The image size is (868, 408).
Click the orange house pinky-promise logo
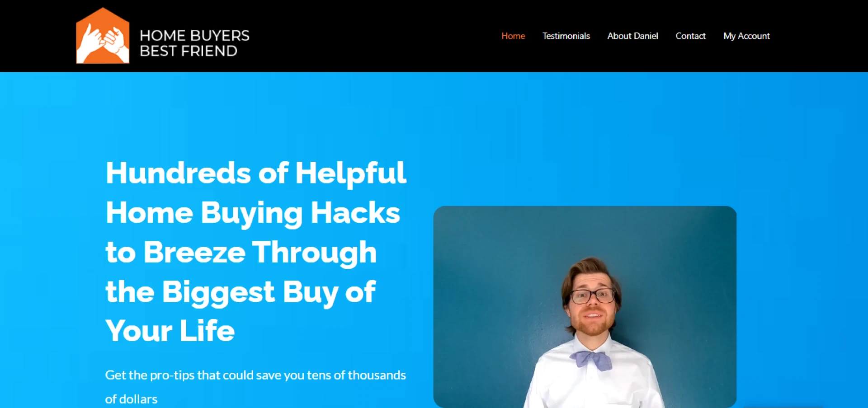tap(103, 36)
